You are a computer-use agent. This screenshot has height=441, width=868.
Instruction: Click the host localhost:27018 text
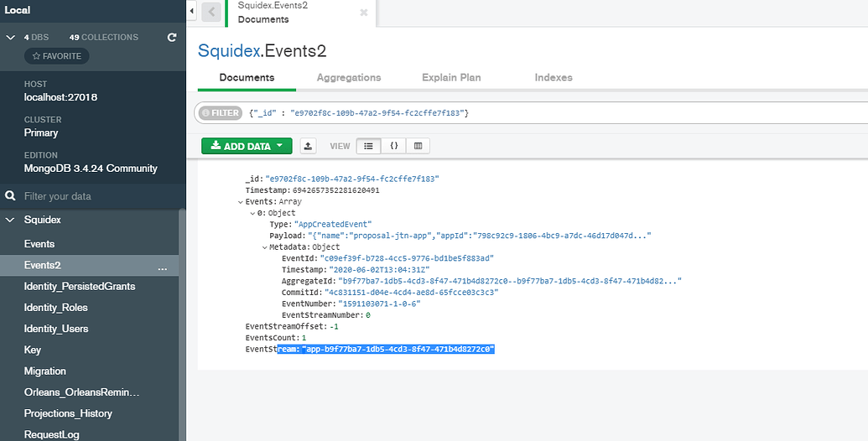pyautogui.click(x=61, y=97)
